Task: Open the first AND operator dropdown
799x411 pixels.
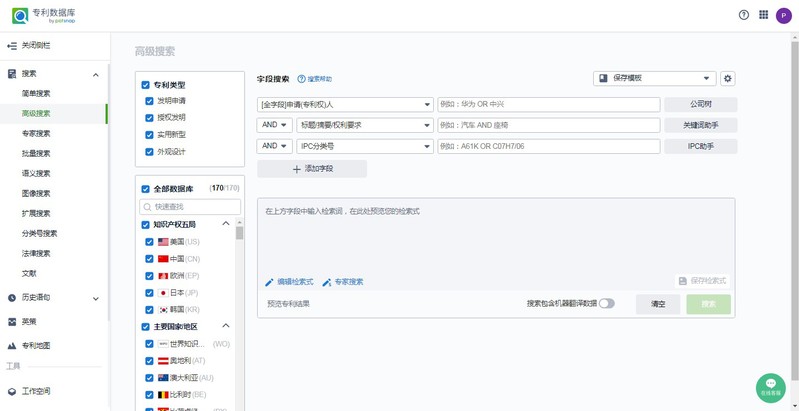Action: [274, 125]
